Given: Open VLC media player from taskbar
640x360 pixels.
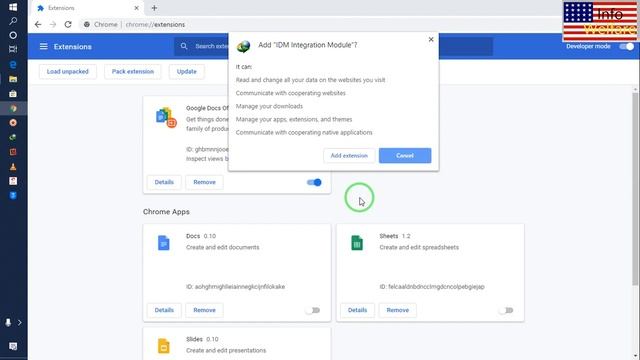Looking at the screenshot, I should click(13, 167).
